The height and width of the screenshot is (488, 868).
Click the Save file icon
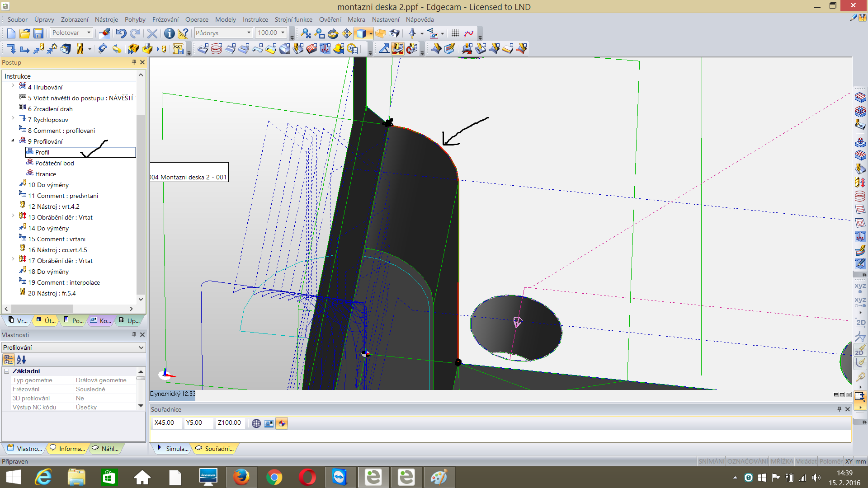click(38, 33)
